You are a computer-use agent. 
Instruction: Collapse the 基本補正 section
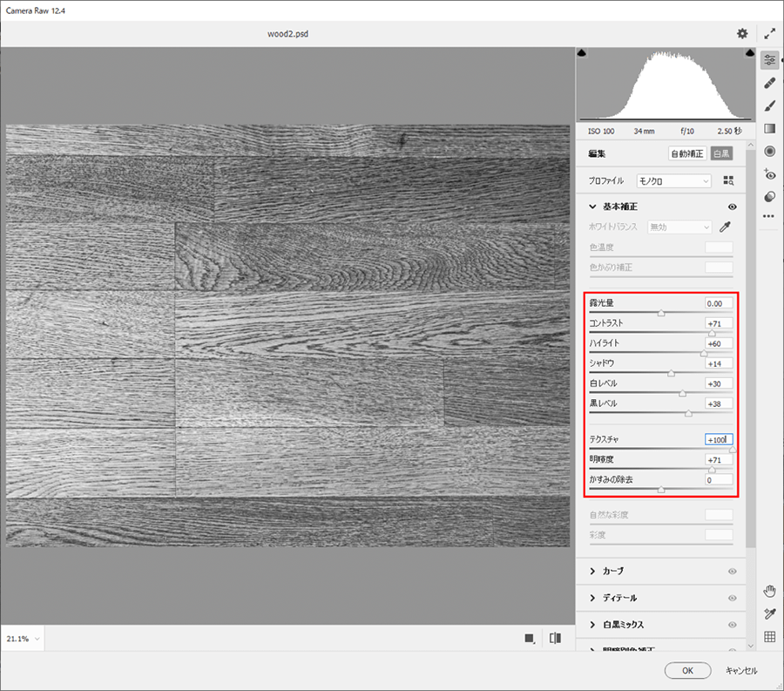pyautogui.click(x=592, y=207)
